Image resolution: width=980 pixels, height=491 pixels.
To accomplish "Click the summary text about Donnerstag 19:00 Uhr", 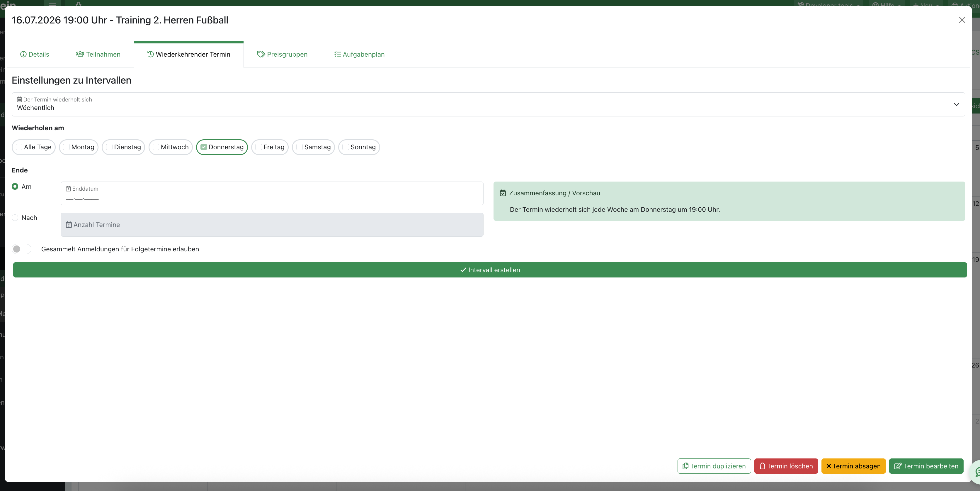I will point(615,209).
